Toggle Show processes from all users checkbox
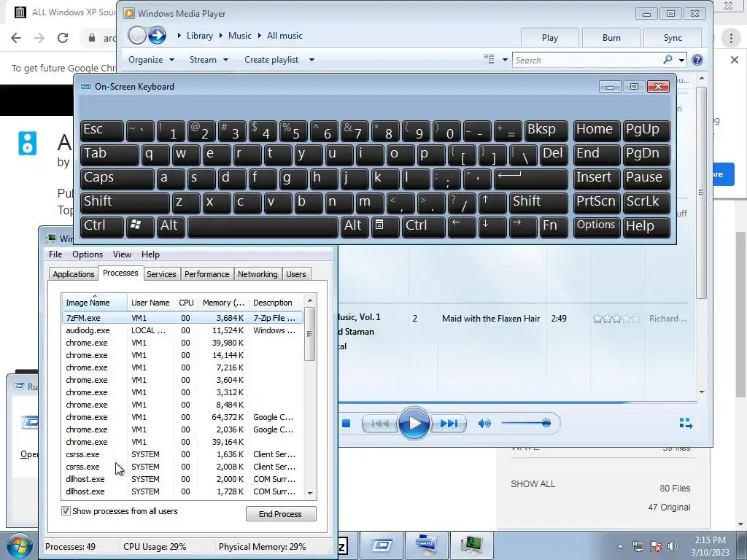This screenshot has width=747, height=560. [66, 511]
